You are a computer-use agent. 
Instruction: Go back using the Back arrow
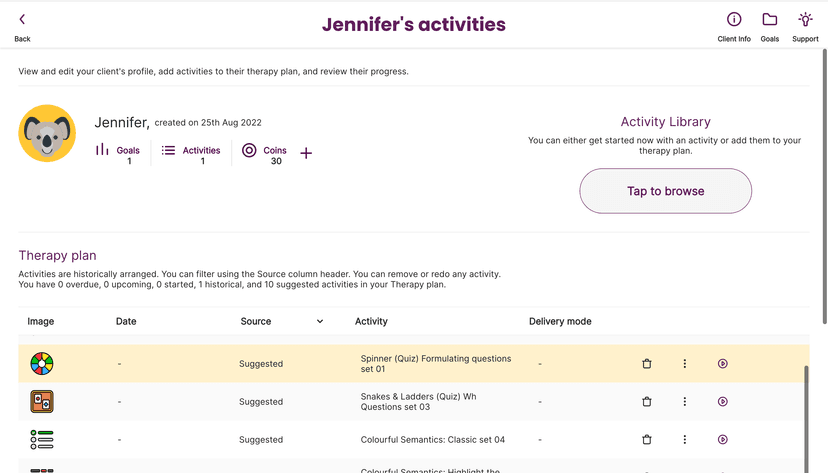coord(22,26)
